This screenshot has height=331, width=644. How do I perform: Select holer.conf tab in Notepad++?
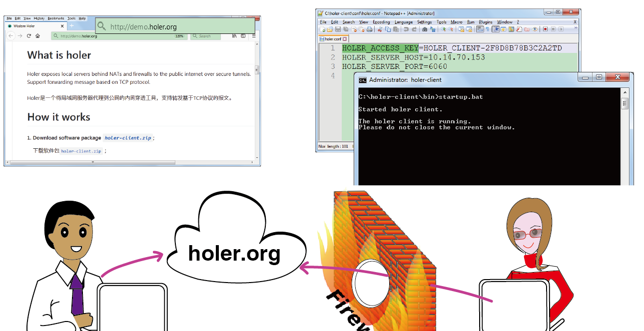[x=333, y=39]
